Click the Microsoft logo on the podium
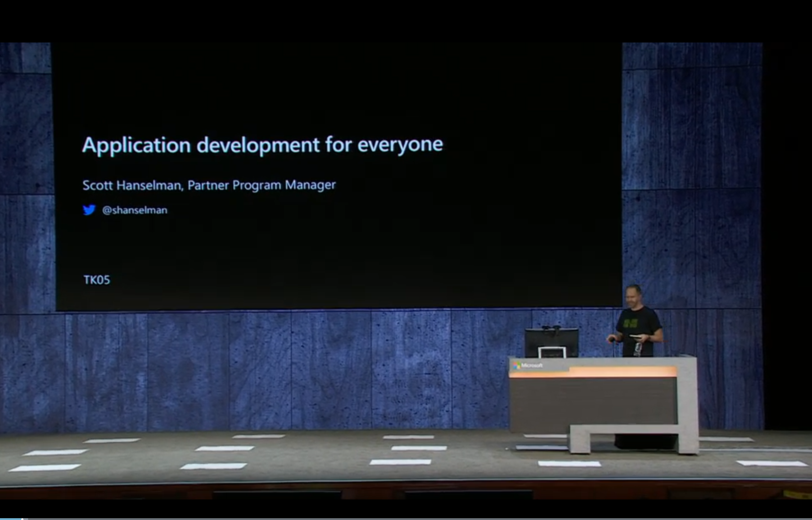This screenshot has width=812, height=520. (517, 366)
